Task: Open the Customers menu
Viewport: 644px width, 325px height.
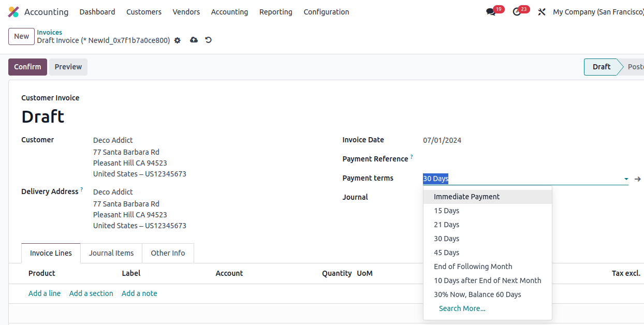Action: (144, 12)
